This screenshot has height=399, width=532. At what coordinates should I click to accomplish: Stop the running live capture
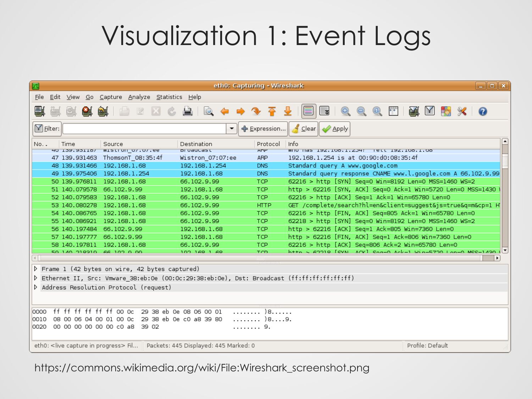pyautogui.click(x=87, y=111)
